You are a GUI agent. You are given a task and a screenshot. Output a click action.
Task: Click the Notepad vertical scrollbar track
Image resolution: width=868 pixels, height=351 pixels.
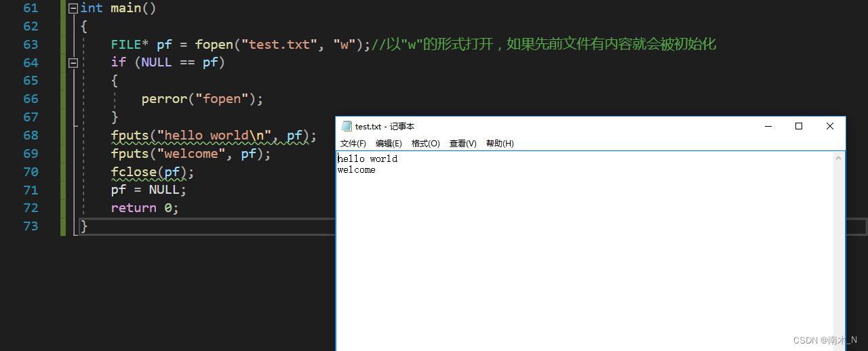click(x=839, y=257)
